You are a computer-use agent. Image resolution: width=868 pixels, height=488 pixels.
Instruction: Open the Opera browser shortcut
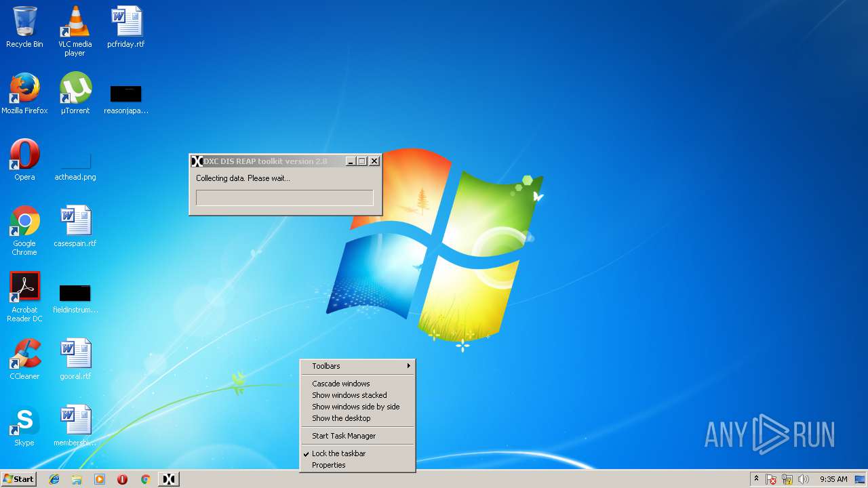click(24, 160)
